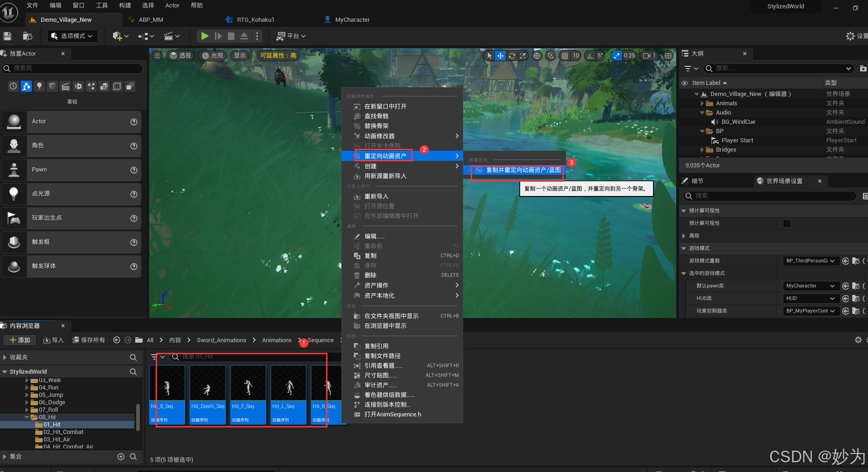
Task: Check the 预计算可视性 checkbox
Action: click(x=786, y=223)
